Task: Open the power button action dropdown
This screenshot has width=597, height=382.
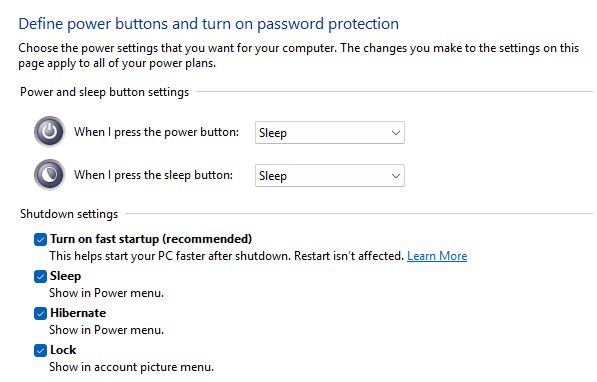Action: pyautogui.click(x=330, y=133)
